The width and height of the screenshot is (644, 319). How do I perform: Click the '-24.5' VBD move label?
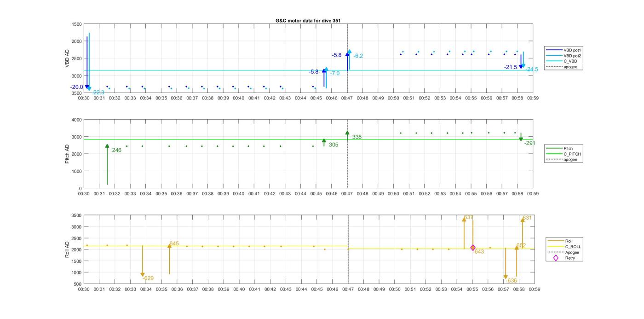(532, 70)
